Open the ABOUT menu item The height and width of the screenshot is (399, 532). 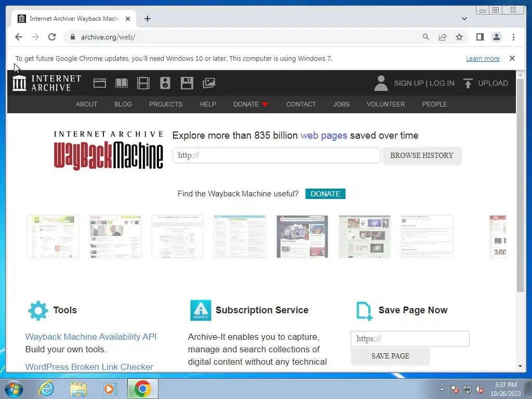tap(87, 104)
